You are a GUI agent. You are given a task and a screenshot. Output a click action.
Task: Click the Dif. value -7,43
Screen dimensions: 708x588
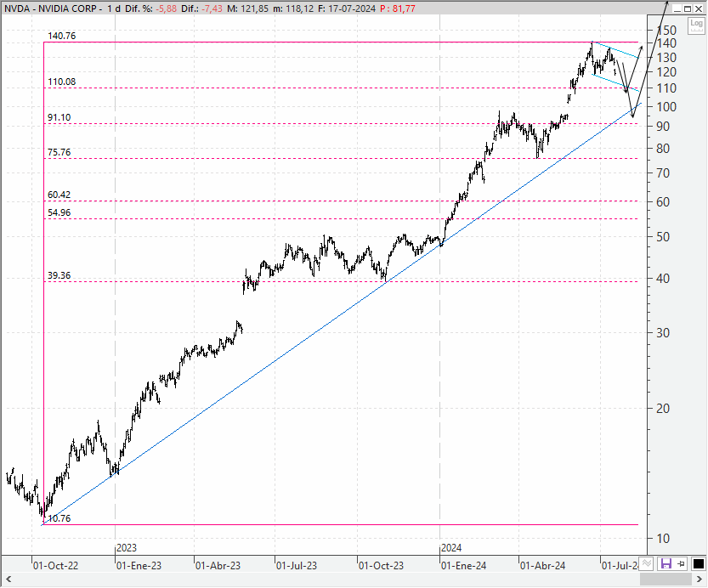[x=212, y=8]
